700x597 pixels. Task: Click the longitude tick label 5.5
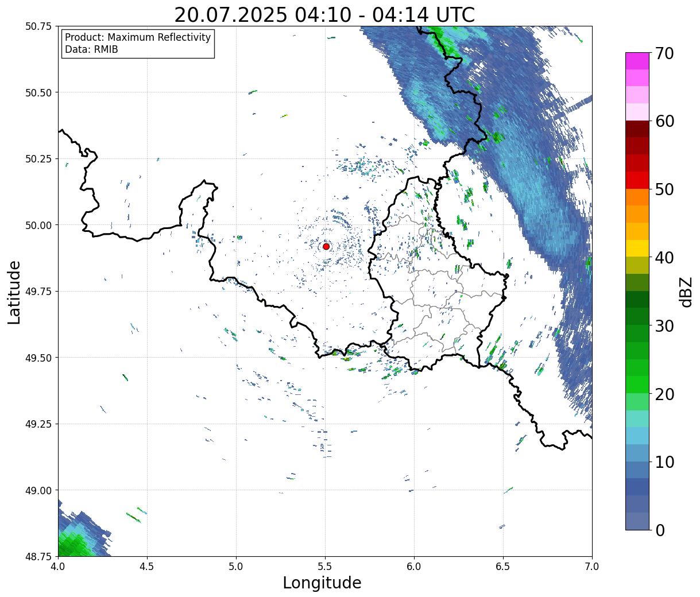325,566
